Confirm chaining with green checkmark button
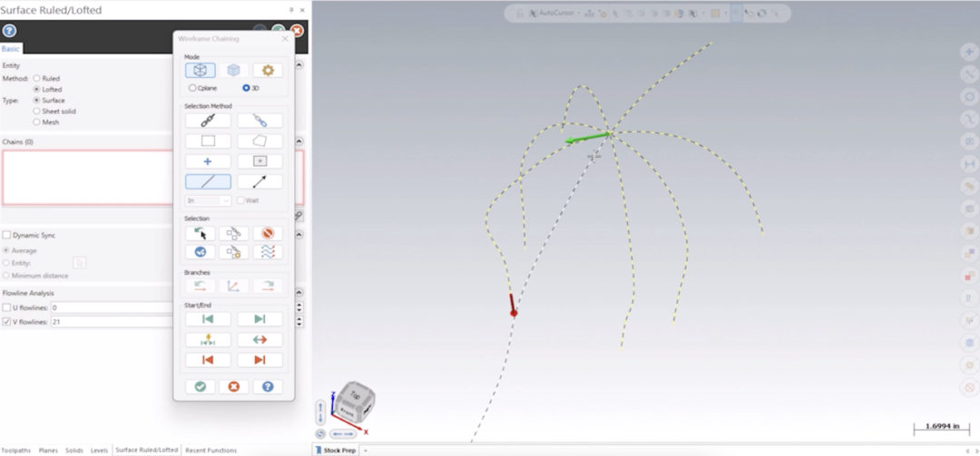The image size is (980, 456). point(201,387)
